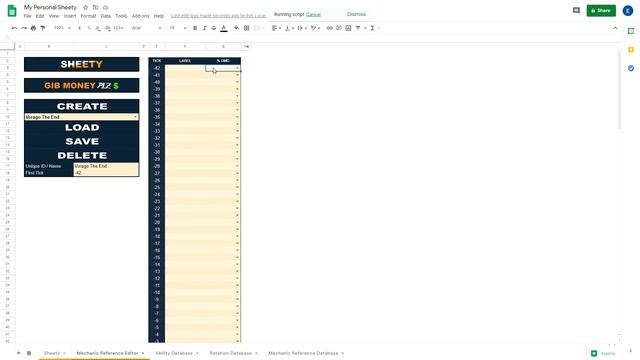640x360 pixels.
Task: Open the zoom level dropdown
Action: (62, 28)
